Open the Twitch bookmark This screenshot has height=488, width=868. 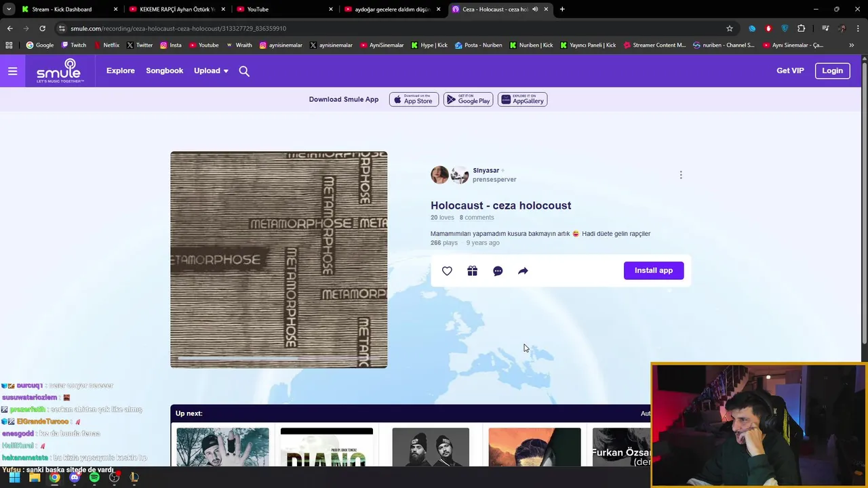click(x=74, y=45)
